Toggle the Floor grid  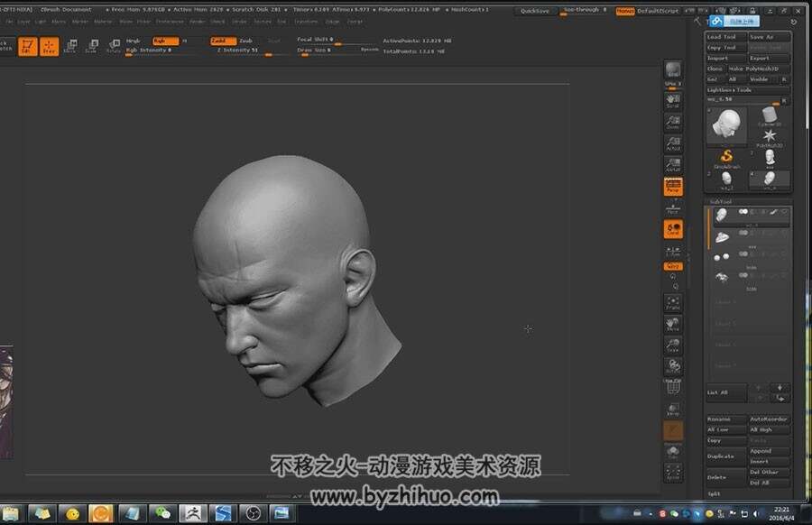click(673, 209)
